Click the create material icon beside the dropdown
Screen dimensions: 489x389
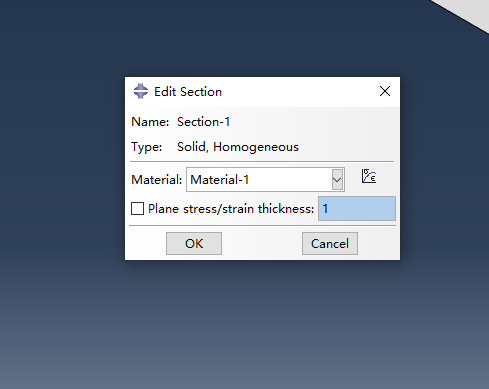(369, 176)
